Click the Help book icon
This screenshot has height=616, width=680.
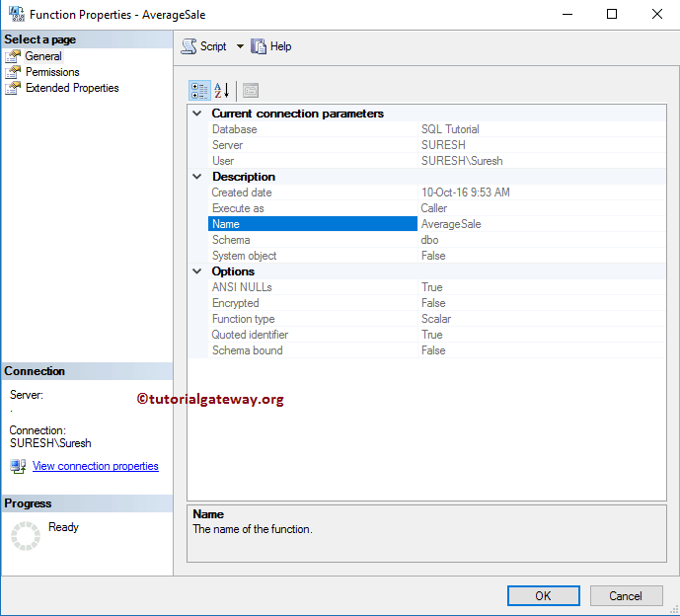[x=259, y=46]
